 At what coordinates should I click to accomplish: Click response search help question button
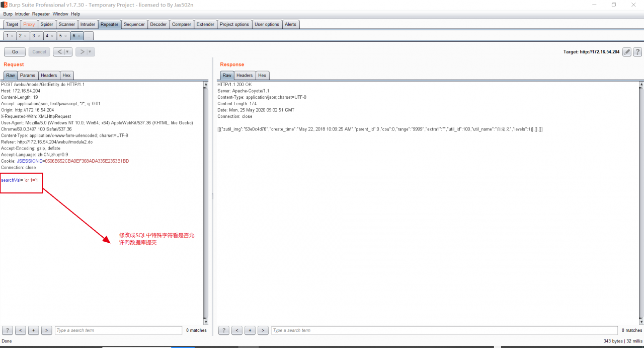tap(224, 330)
